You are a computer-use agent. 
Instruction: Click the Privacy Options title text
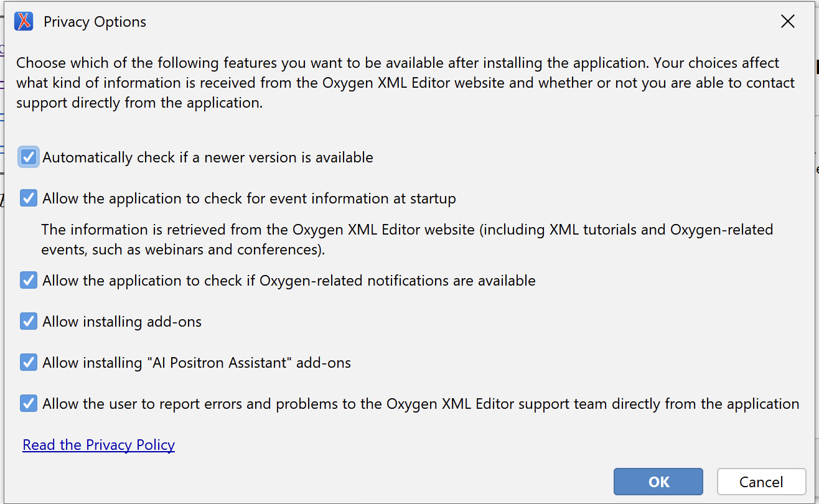(x=95, y=22)
